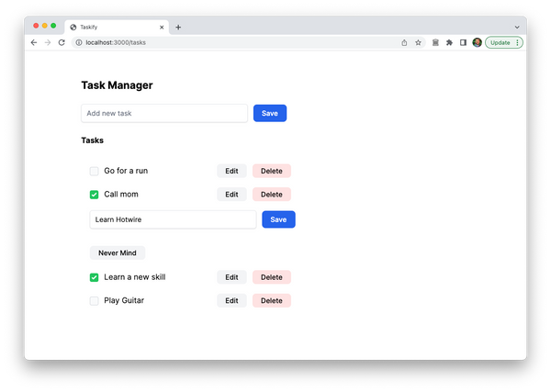The width and height of the screenshot is (551, 392).
Task: Edit the Learn a new skill task
Action: click(x=231, y=277)
